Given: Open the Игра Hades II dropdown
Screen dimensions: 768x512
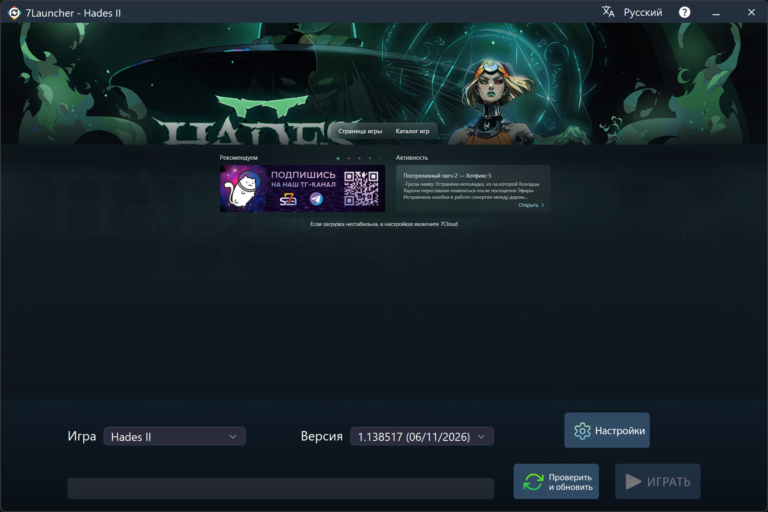Looking at the screenshot, I should coord(174,436).
